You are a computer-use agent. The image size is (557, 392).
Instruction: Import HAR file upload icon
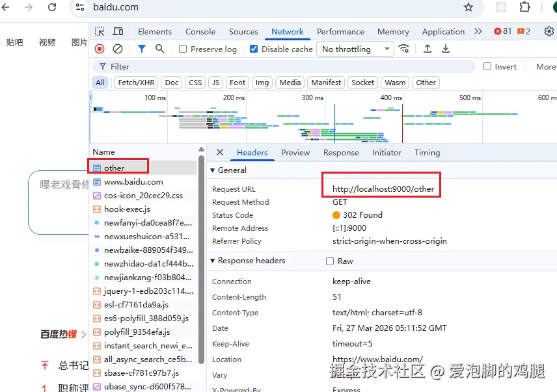[428, 49]
